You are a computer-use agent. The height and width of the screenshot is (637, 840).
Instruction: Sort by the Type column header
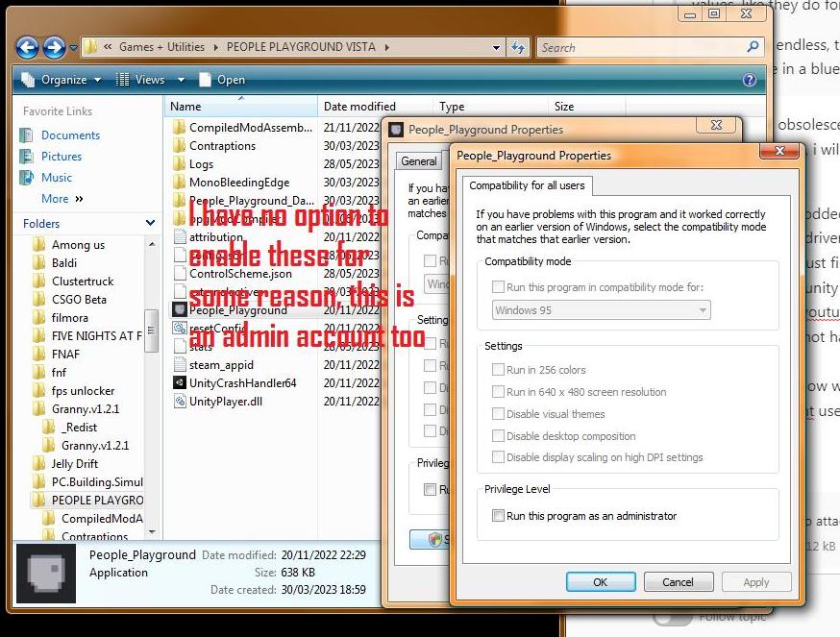(x=490, y=106)
